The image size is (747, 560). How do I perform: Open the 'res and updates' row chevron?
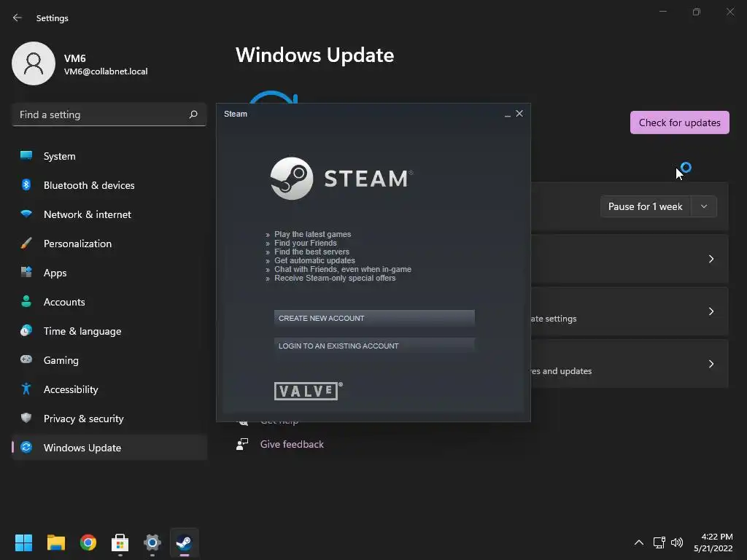(x=711, y=364)
